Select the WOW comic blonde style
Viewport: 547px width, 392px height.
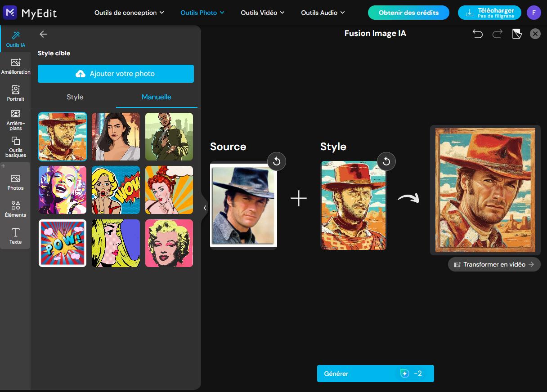pos(116,190)
